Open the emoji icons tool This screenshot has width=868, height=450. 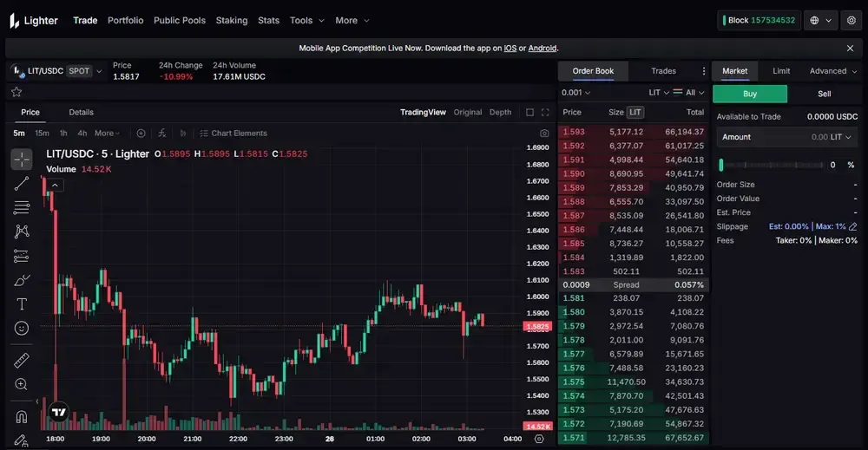click(x=22, y=329)
